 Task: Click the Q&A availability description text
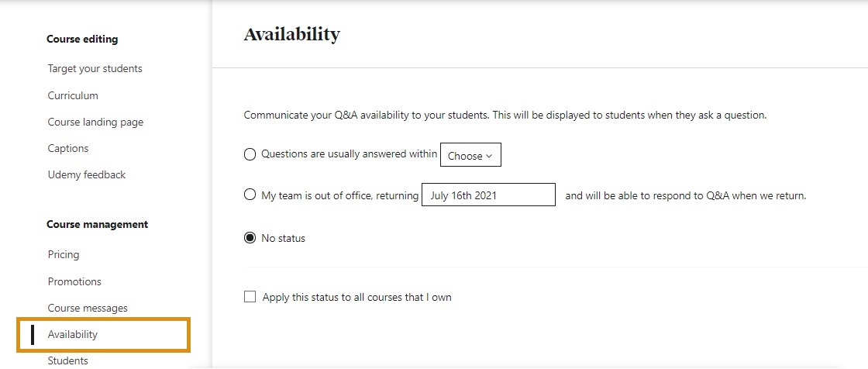click(505, 116)
